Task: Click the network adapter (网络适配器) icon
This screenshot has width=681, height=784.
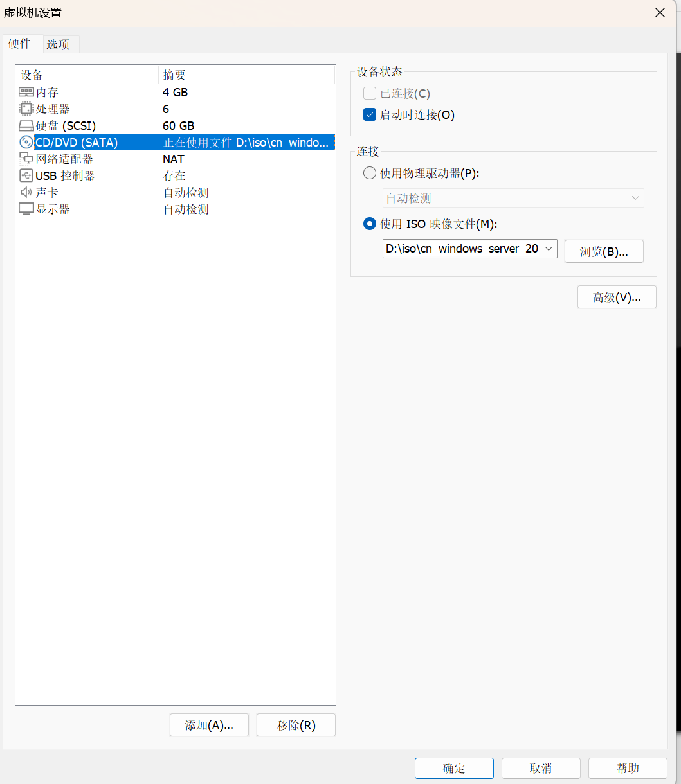Action: (26, 159)
